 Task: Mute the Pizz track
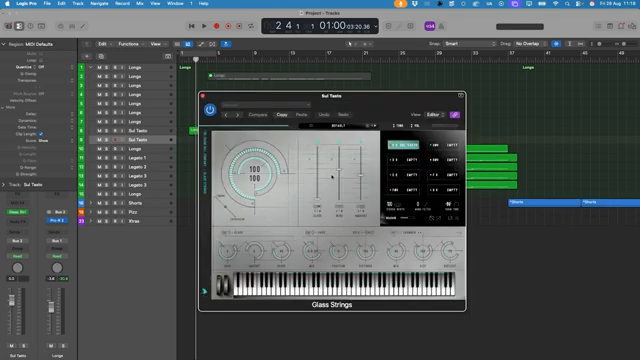click(99, 212)
